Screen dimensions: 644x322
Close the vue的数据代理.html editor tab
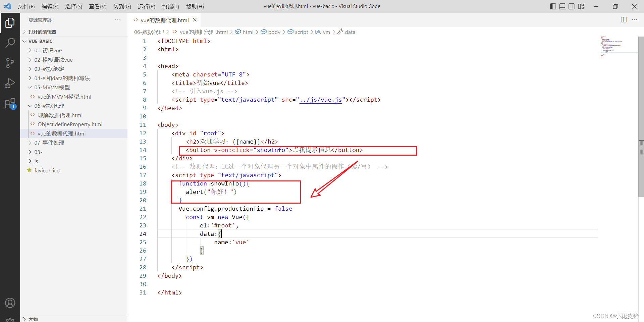(x=195, y=20)
